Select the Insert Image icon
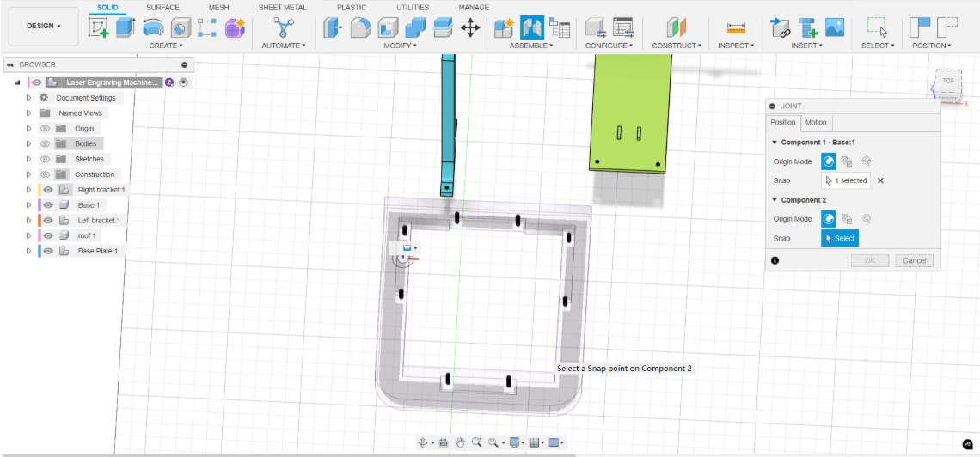The image size is (980, 457). click(x=835, y=27)
